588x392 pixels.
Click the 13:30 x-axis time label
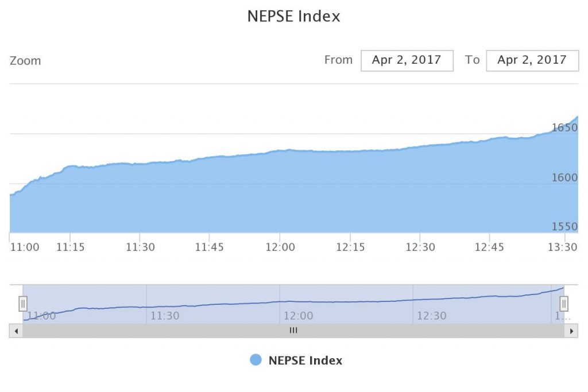pyautogui.click(x=563, y=247)
